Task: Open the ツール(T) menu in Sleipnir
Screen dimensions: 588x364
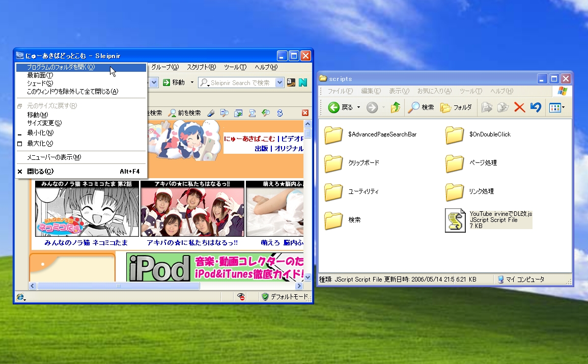Action: tap(235, 67)
